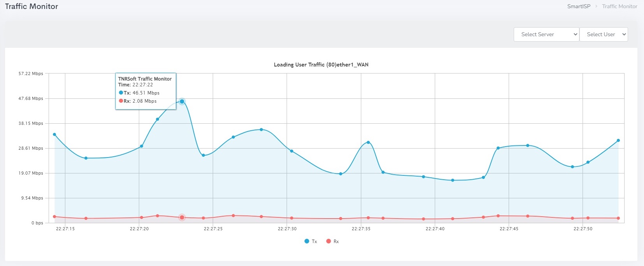Click the 0 bps axis label
Screen dimensions: 644x266
pyautogui.click(x=37, y=223)
